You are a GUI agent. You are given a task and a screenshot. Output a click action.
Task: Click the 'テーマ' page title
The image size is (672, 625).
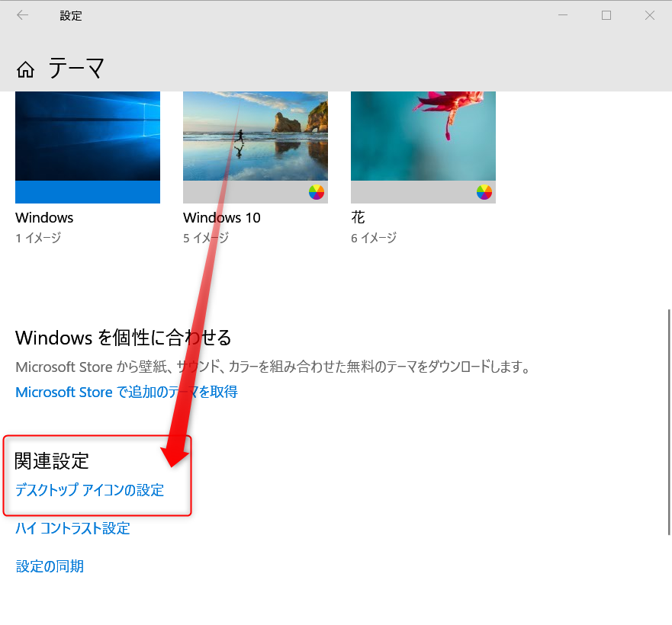[76, 69]
